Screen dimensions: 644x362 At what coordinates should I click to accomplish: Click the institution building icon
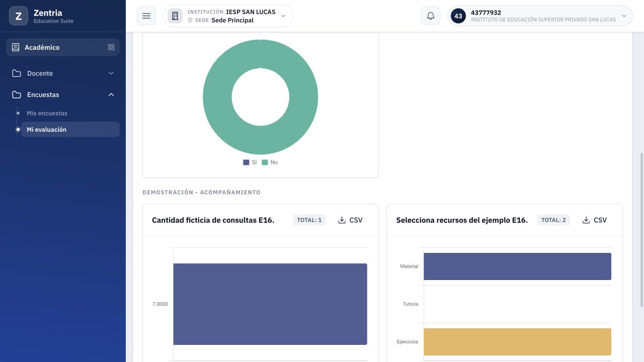175,16
